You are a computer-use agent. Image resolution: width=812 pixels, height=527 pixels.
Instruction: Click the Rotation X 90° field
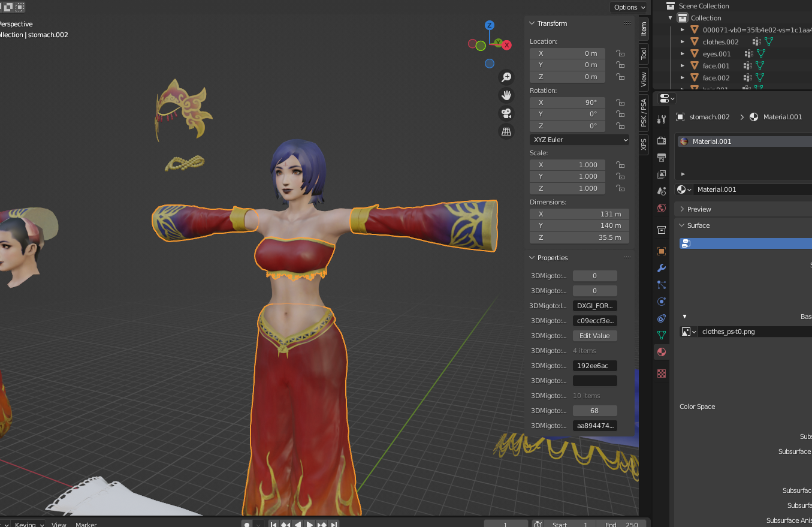[568, 103]
